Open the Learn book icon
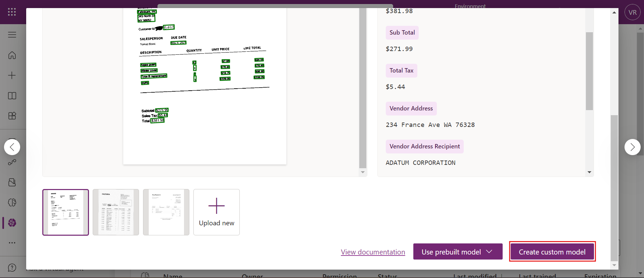Image resolution: width=644 pixels, height=278 pixels. click(x=12, y=96)
